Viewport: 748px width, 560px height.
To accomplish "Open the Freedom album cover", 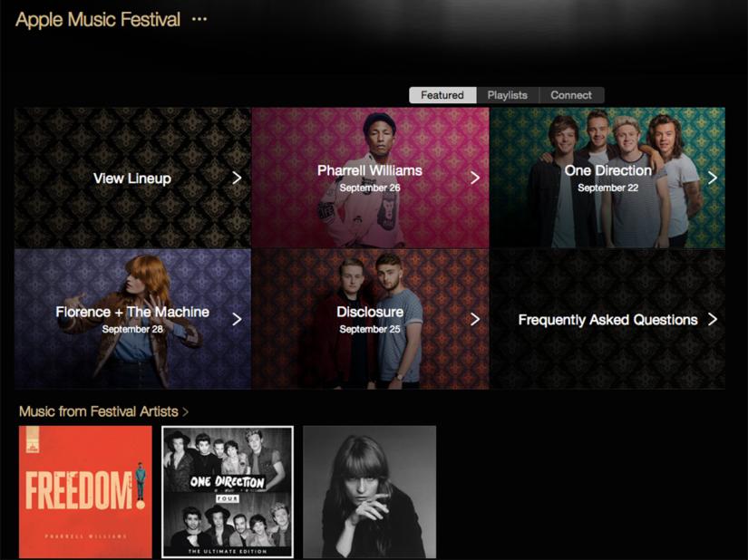I will pos(85,492).
